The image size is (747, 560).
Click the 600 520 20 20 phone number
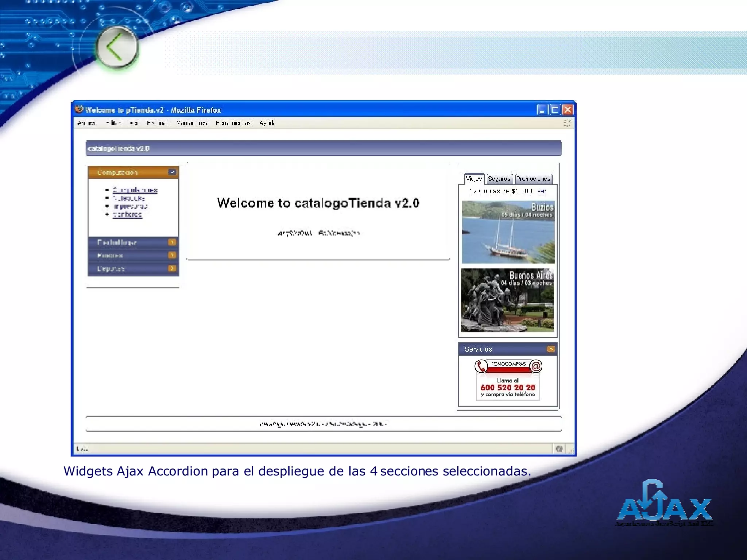pos(508,387)
